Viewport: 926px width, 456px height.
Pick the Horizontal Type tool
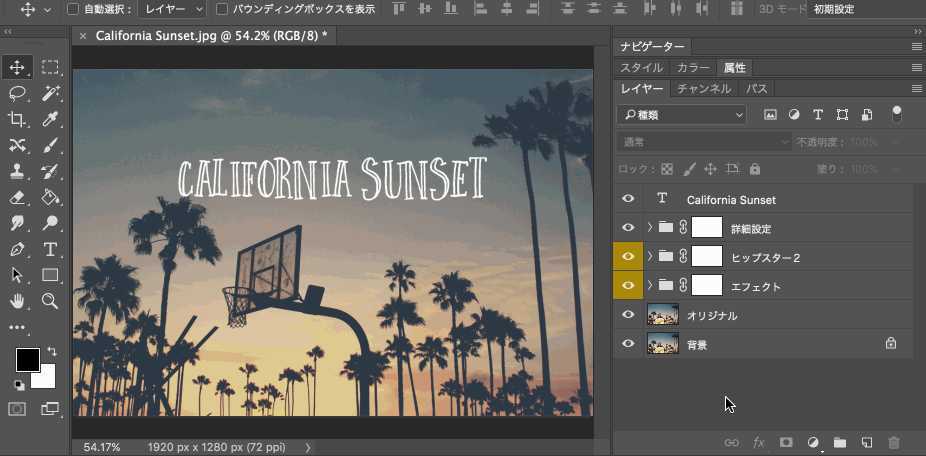pos(50,249)
